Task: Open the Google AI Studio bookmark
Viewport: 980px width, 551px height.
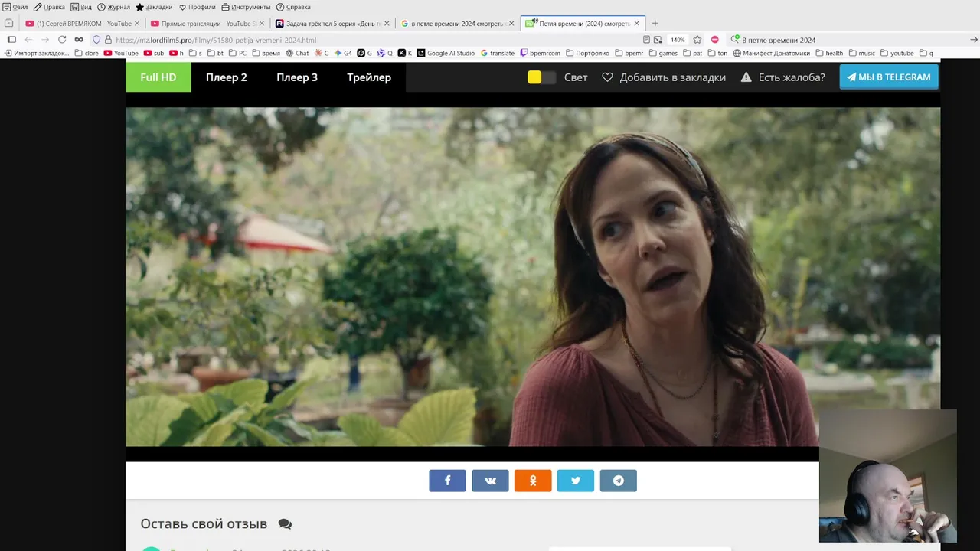Action: [446, 54]
